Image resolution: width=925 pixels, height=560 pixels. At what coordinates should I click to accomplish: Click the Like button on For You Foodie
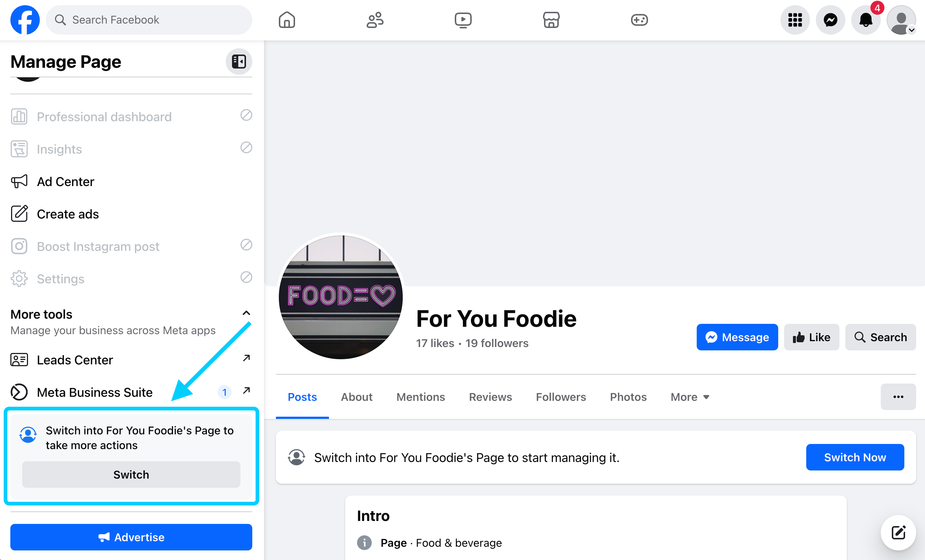click(811, 337)
